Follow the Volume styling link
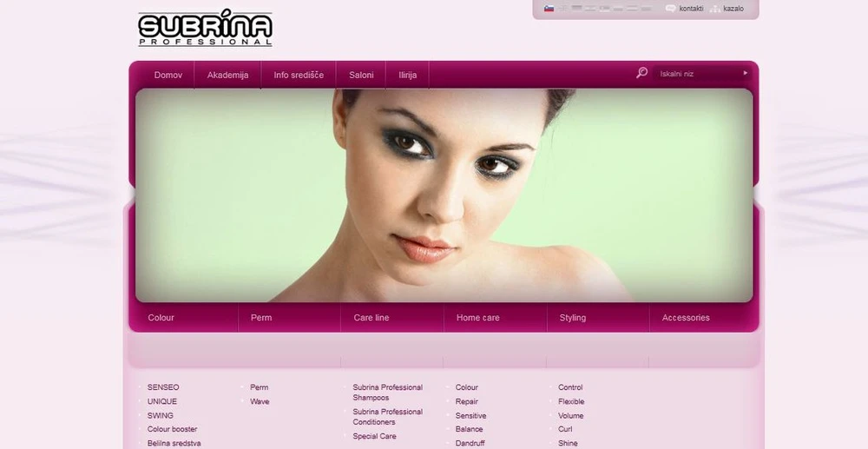868x449 pixels. (x=571, y=415)
